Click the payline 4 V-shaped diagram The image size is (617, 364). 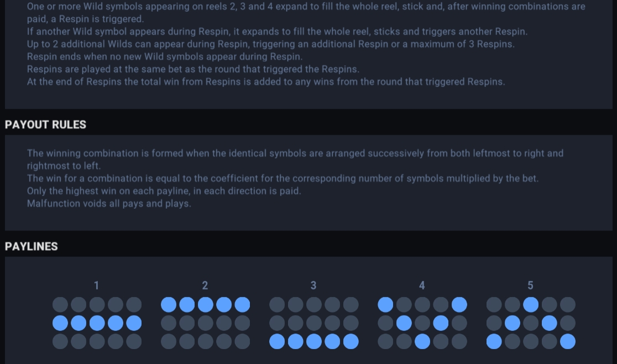[422, 323]
